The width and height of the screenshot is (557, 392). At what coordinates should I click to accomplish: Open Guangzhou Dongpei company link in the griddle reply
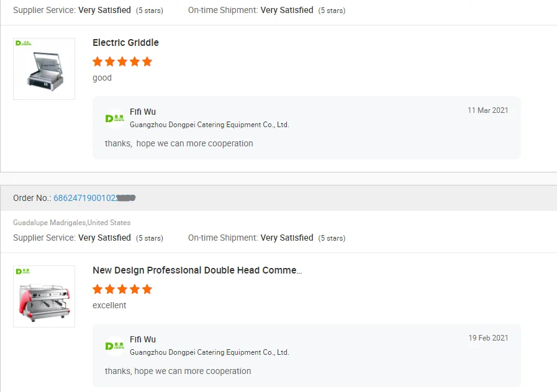click(209, 125)
